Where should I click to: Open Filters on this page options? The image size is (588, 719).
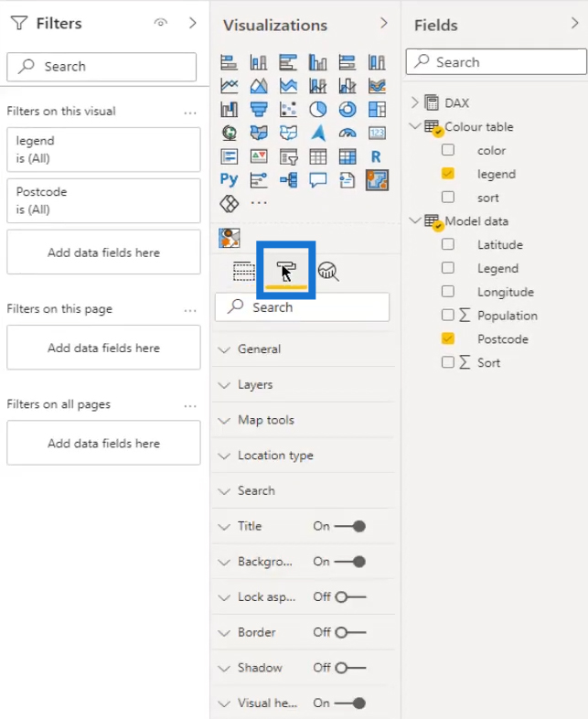tap(190, 311)
